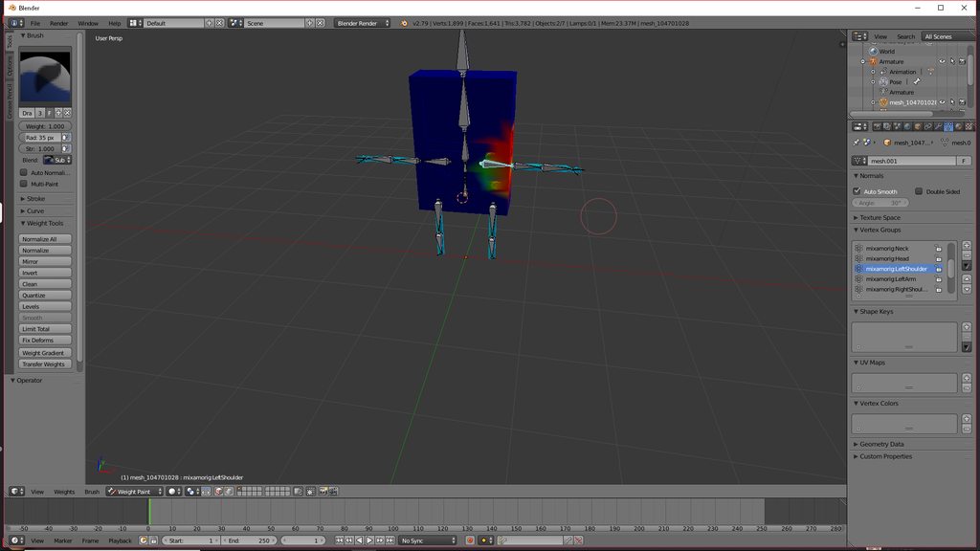Click the play animation button in timeline
The height and width of the screenshot is (551, 980).
(x=369, y=540)
